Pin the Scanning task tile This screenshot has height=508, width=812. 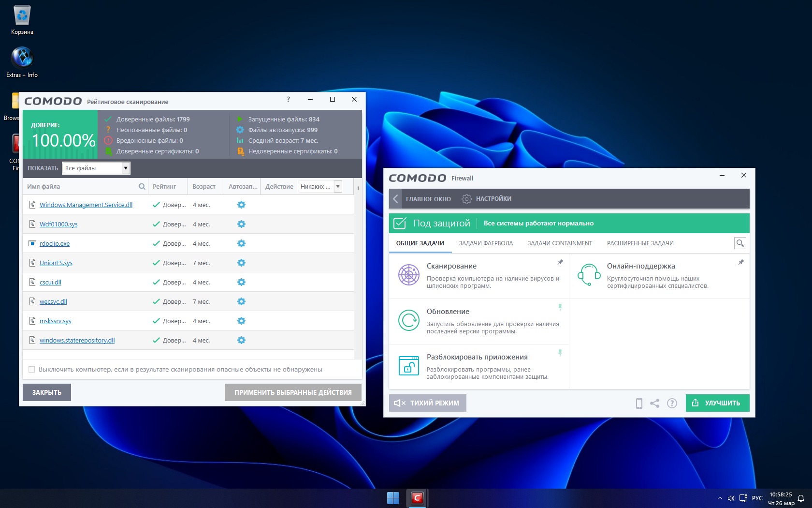(x=560, y=262)
